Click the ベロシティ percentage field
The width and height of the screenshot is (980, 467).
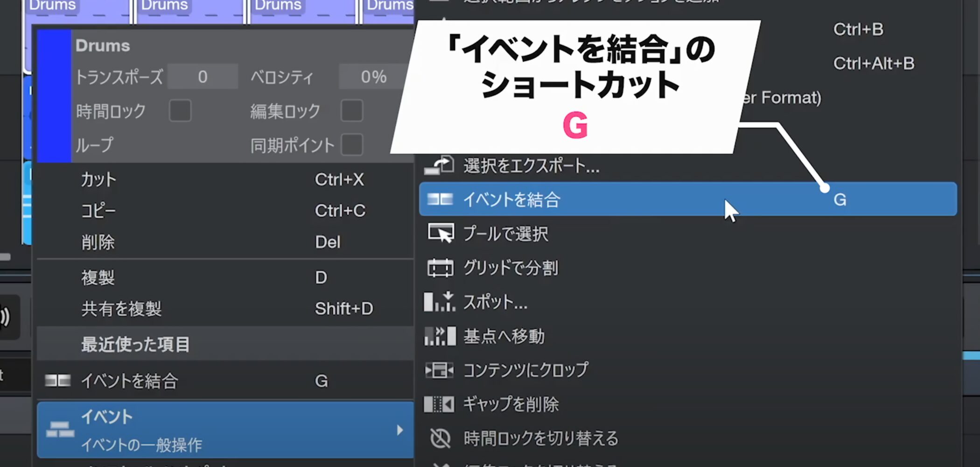point(373,77)
